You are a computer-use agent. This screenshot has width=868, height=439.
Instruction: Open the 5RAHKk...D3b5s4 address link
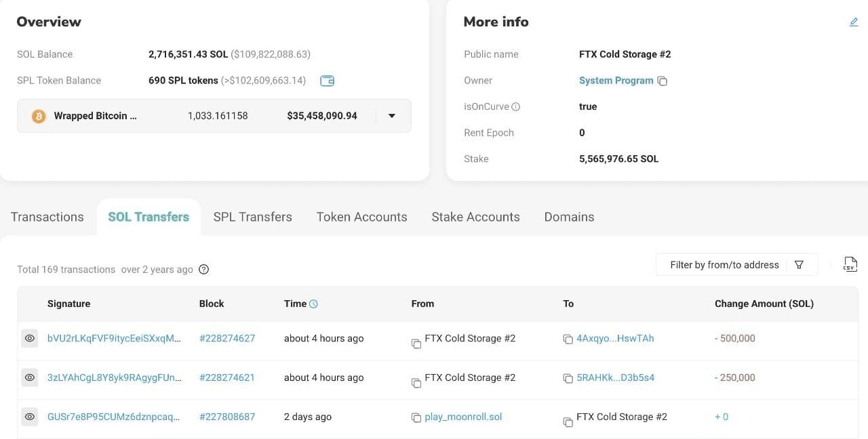tap(615, 377)
